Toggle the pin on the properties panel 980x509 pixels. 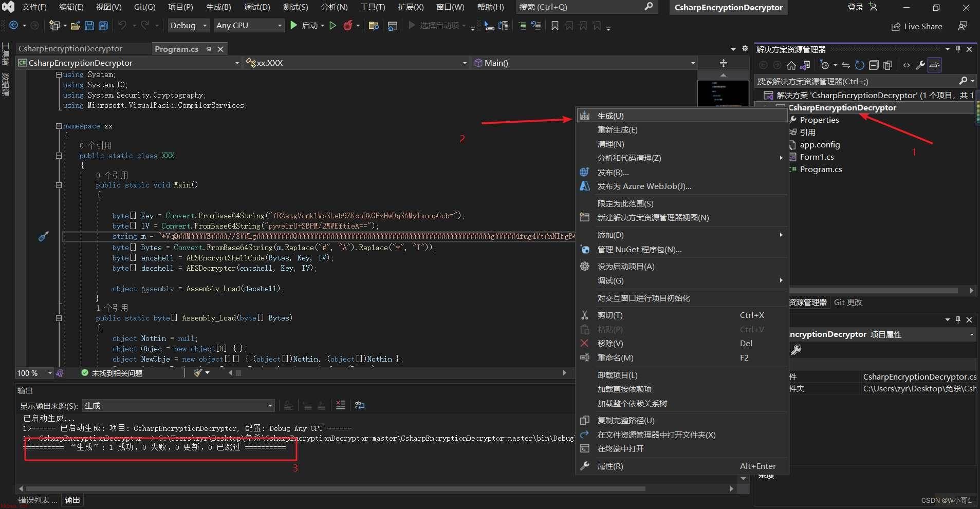pyautogui.click(x=958, y=319)
